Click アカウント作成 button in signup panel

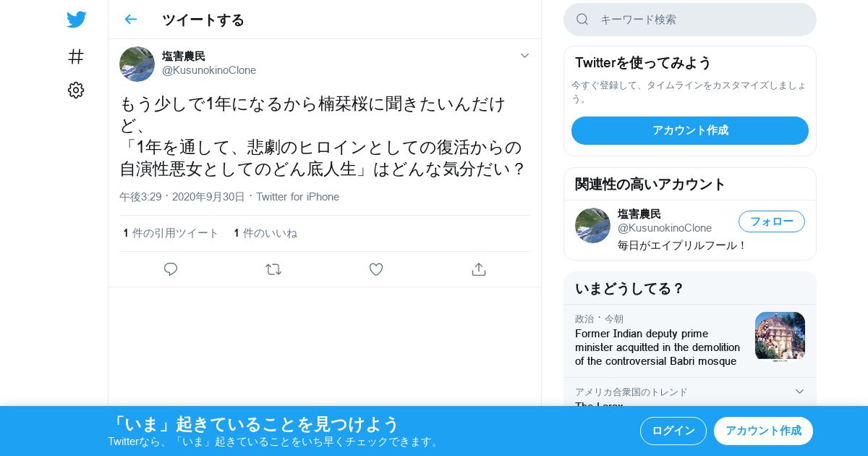tap(690, 130)
